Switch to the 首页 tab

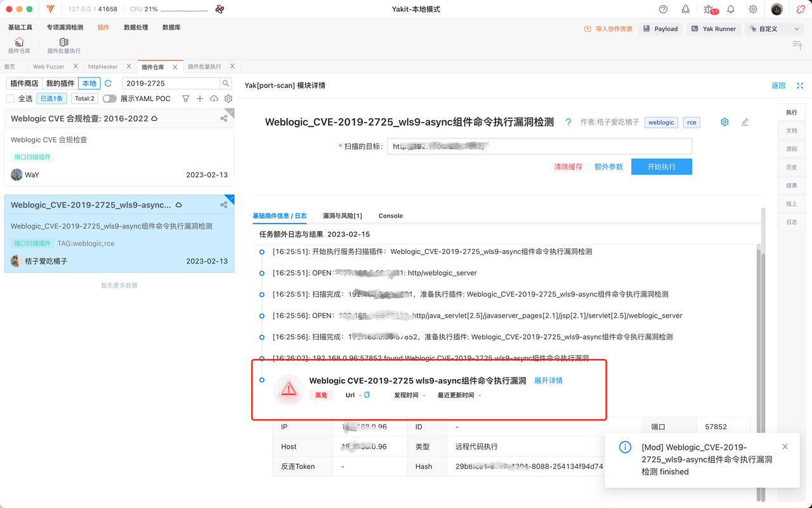point(10,66)
